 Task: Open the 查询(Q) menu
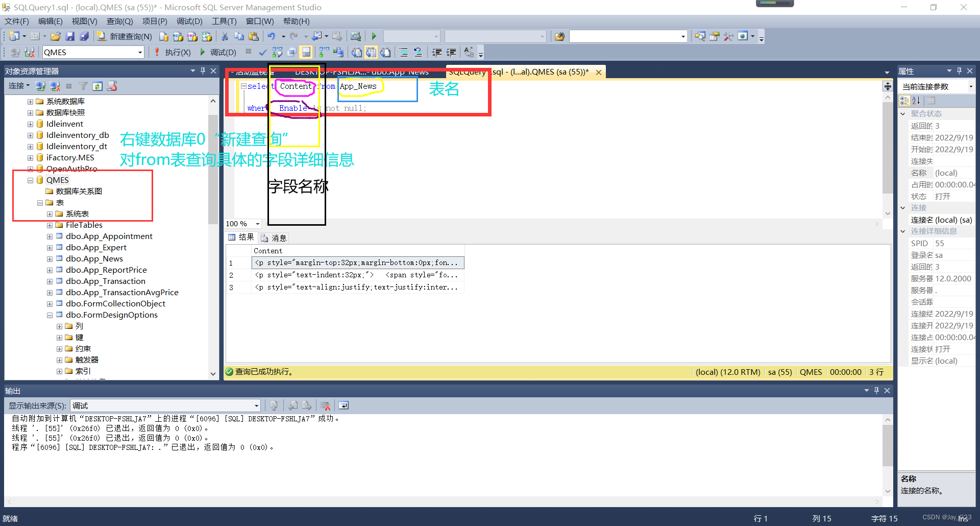tap(119, 21)
